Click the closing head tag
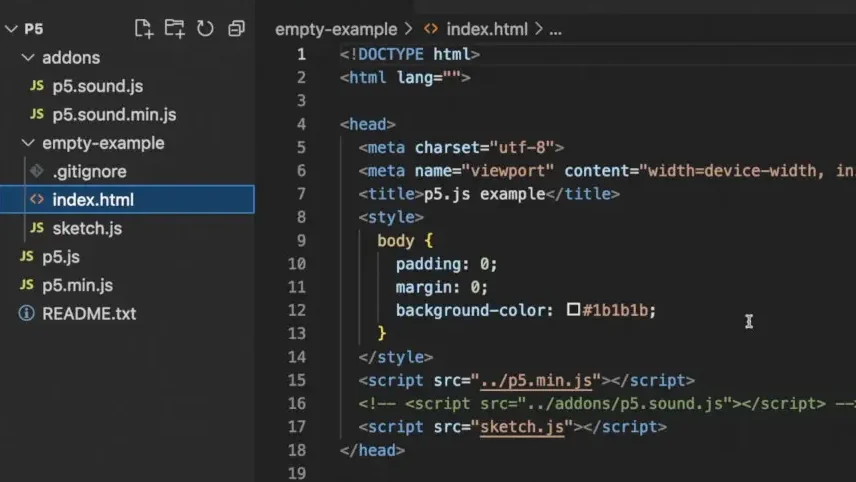The width and height of the screenshot is (856, 482). click(x=372, y=450)
